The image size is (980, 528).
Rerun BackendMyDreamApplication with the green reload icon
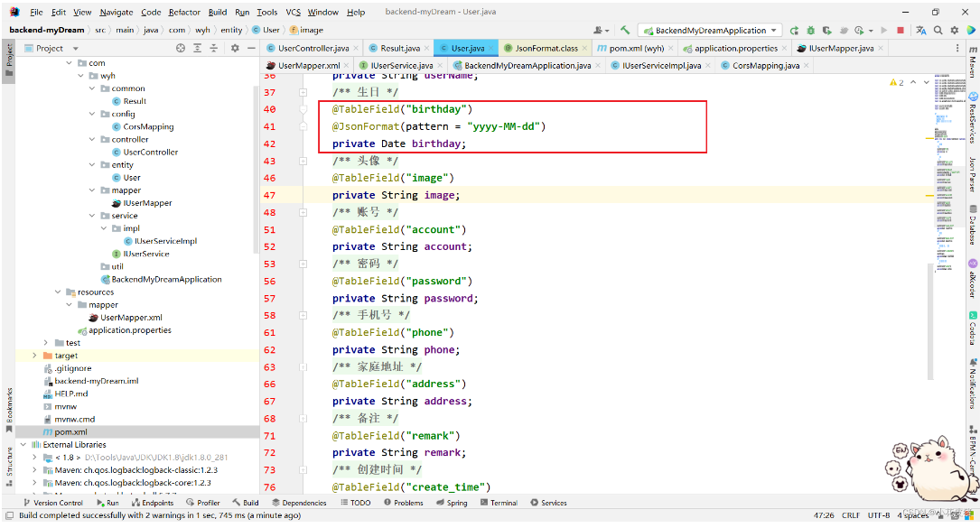click(794, 30)
